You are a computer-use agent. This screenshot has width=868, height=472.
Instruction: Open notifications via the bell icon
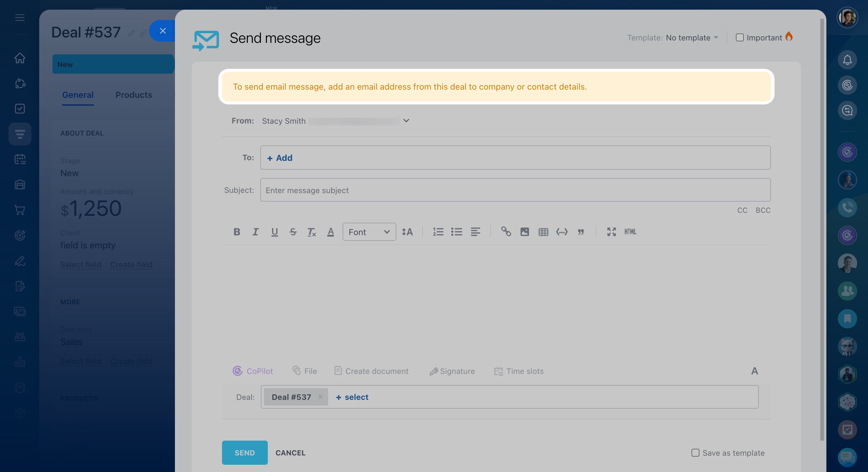[847, 60]
